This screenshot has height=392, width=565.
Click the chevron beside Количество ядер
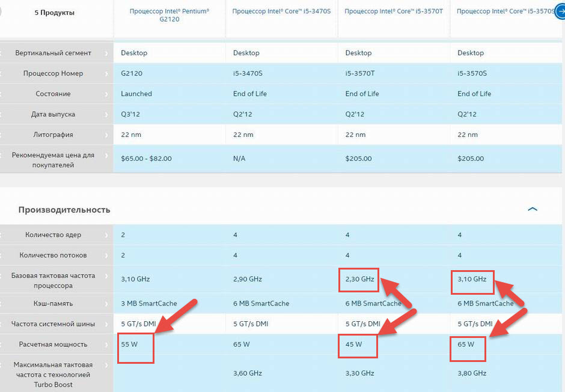(107, 235)
